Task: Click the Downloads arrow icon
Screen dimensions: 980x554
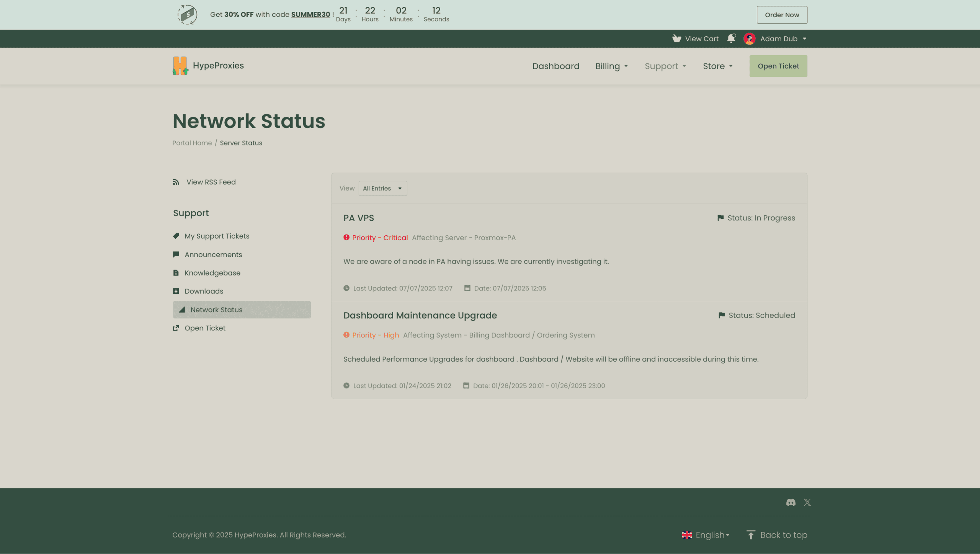Action: click(x=176, y=291)
